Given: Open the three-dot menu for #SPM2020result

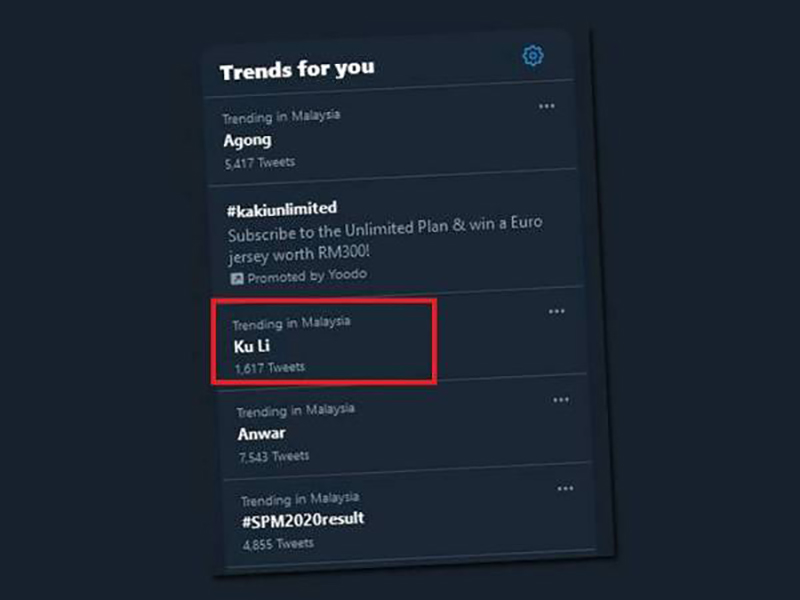Looking at the screenshot, I should pos(565,488).
